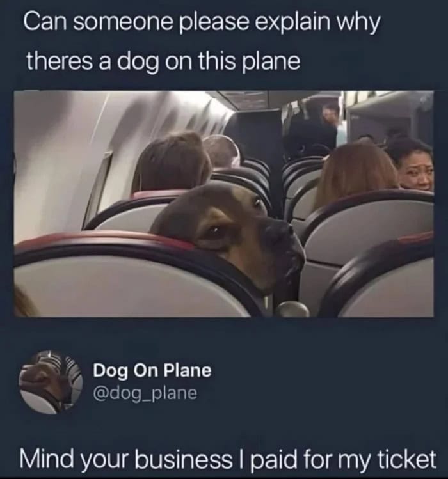Open the airplane cabin photo attachment
Viewport: 448px width, 479px height.
click(224, 204)
